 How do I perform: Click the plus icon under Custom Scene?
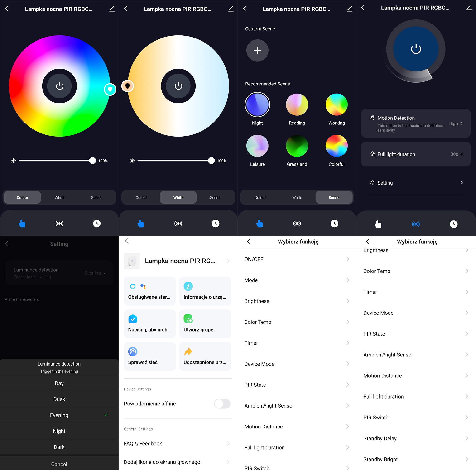point(257,51)
